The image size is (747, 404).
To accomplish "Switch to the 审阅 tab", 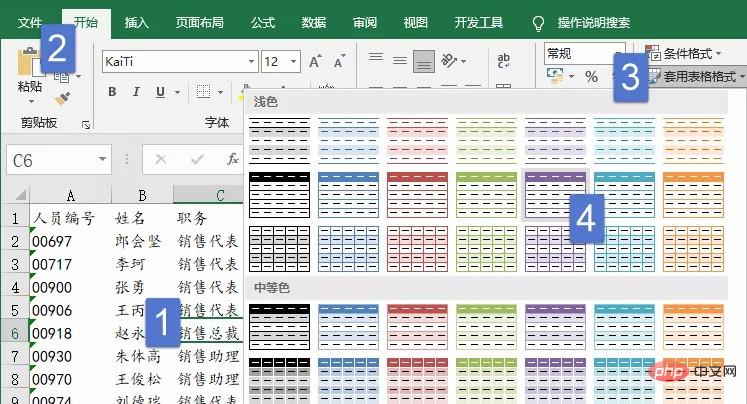I will point(364,22).
